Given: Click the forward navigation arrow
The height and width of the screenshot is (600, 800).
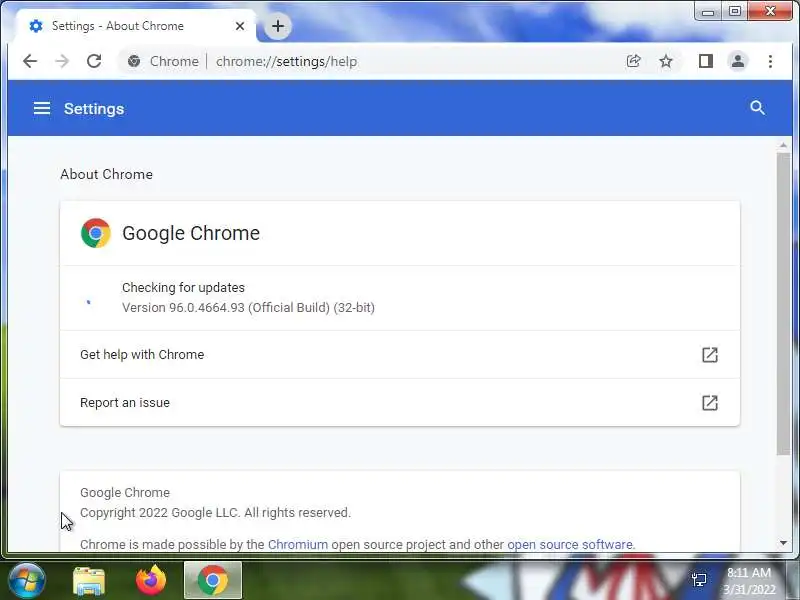Looking at the screenshot, I should point(62,61).
